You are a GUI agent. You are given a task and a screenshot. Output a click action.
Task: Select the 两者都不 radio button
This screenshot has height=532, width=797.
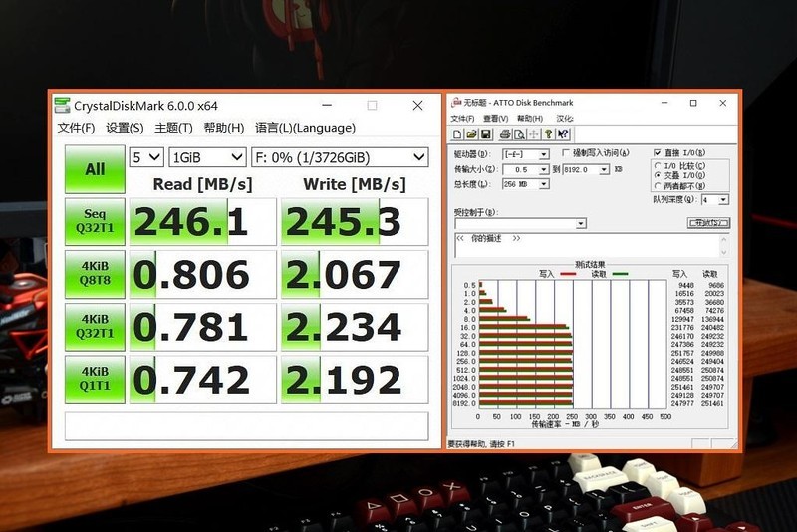pos(658,185)
